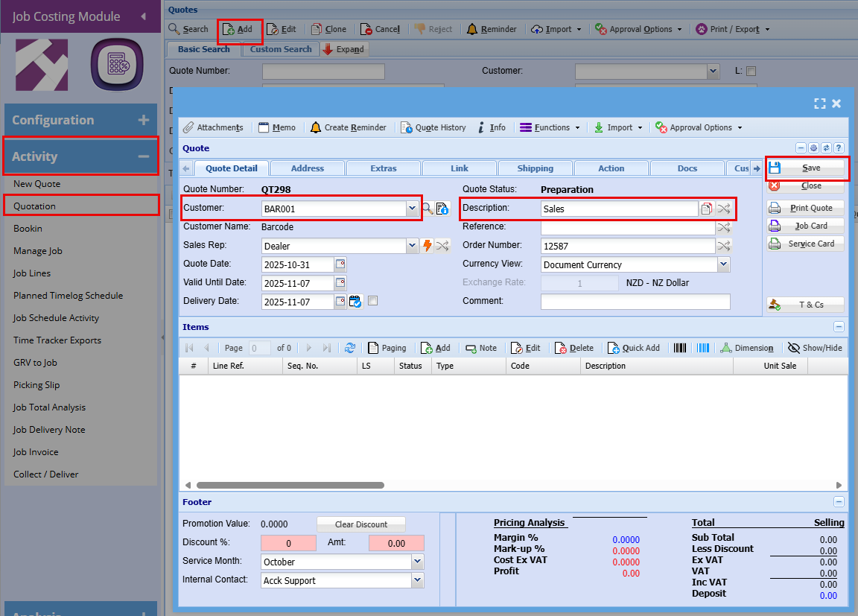
Task: Toggle Show/Hide columns in Items
Action: tap(815, 348)
